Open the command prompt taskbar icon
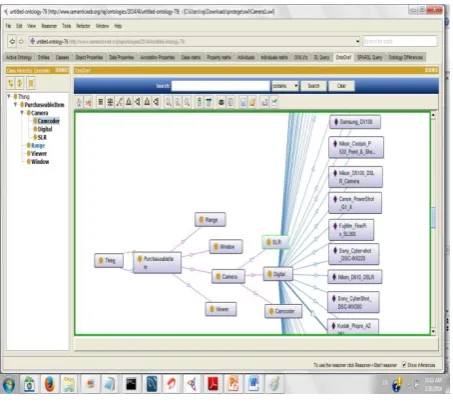Viewport: 453px width, 418px height. (x=131, y=384)
